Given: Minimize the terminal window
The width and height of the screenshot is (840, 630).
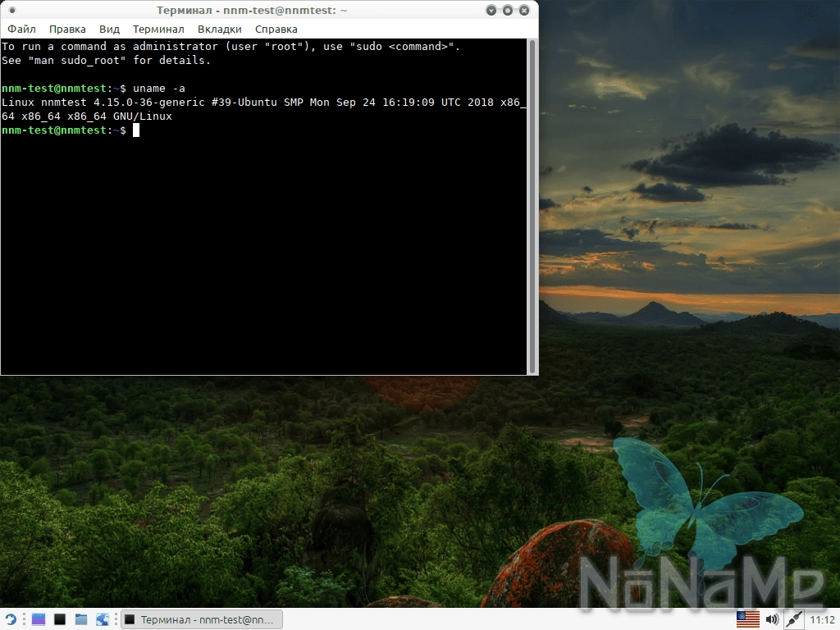Looking at the screenshot, I should pos(491,10).
